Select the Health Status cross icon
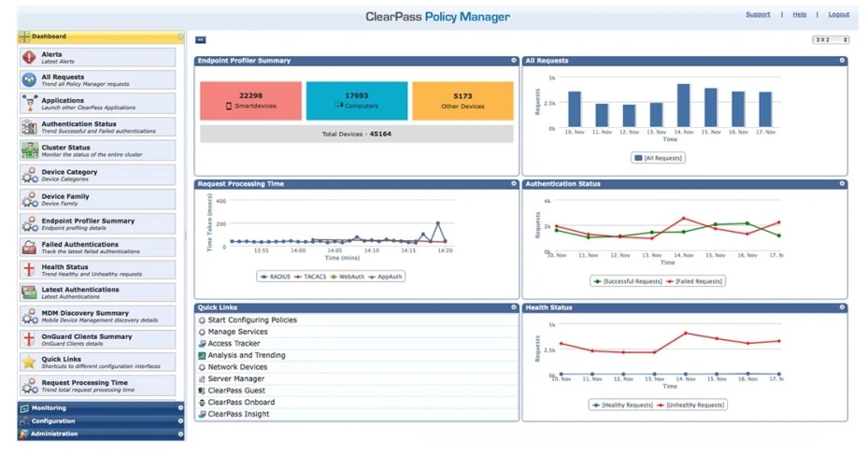The image size is (868, 456). tap(29, 270)
